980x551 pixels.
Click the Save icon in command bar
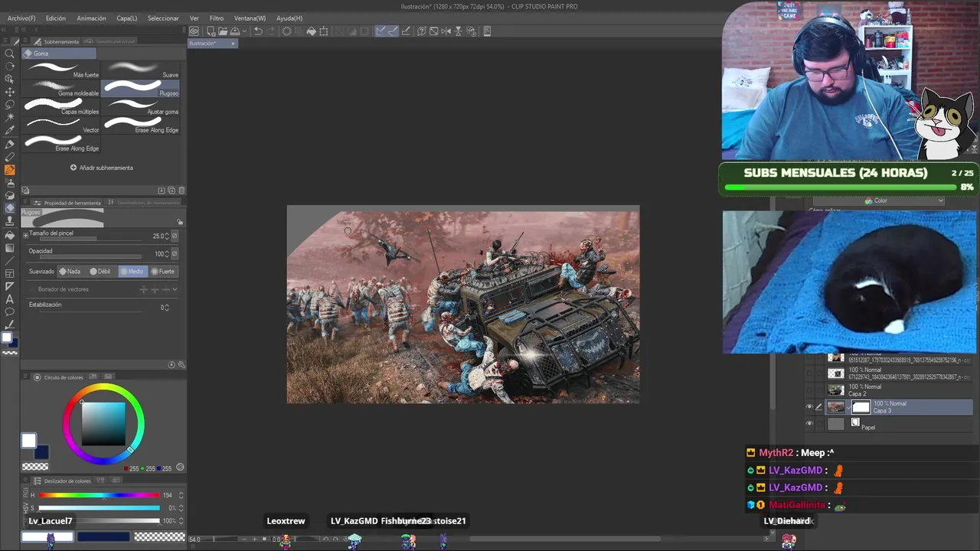pos(234,31)
